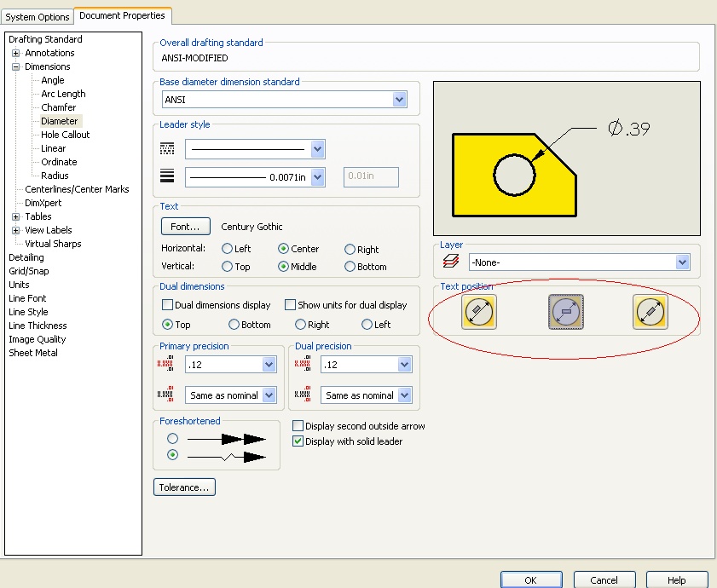Enable Show units for dual display
717x588 pixels.
click(x=290, y=304)
